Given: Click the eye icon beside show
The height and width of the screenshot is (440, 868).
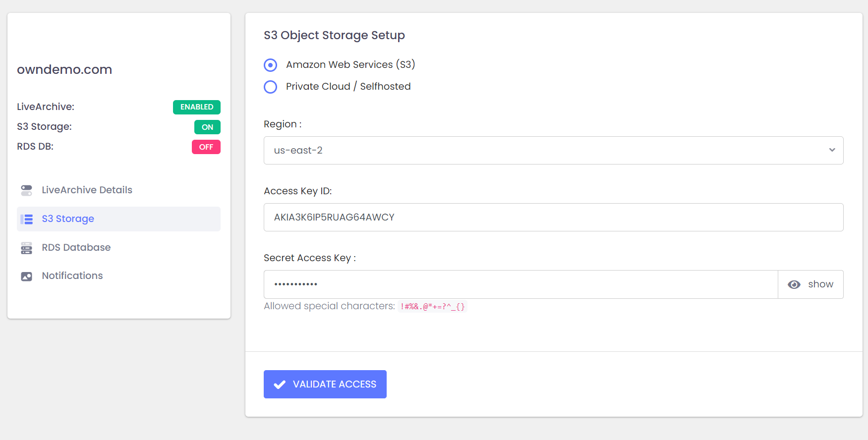Looking at the screenshot, I should point(794,284).
